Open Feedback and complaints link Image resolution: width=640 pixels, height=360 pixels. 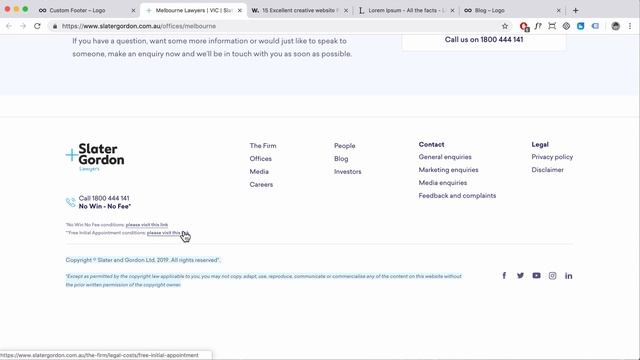(457, 196)
